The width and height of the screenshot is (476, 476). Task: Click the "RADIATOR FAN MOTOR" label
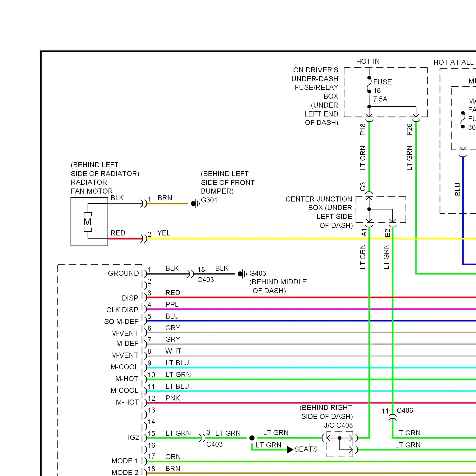pyautogui.click(x=92, y=187)
